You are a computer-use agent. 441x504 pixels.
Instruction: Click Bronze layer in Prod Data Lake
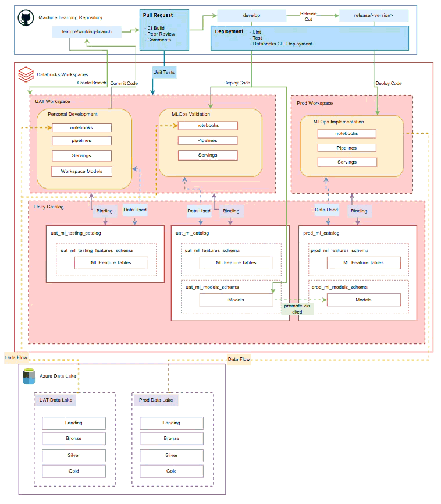[171, 438]
